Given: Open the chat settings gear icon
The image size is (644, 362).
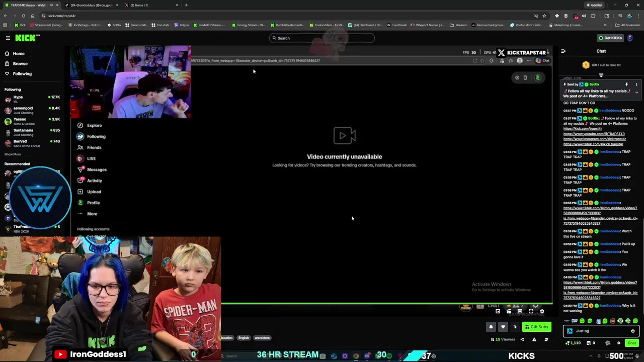Looking at the screenshot, I should 619,343.
